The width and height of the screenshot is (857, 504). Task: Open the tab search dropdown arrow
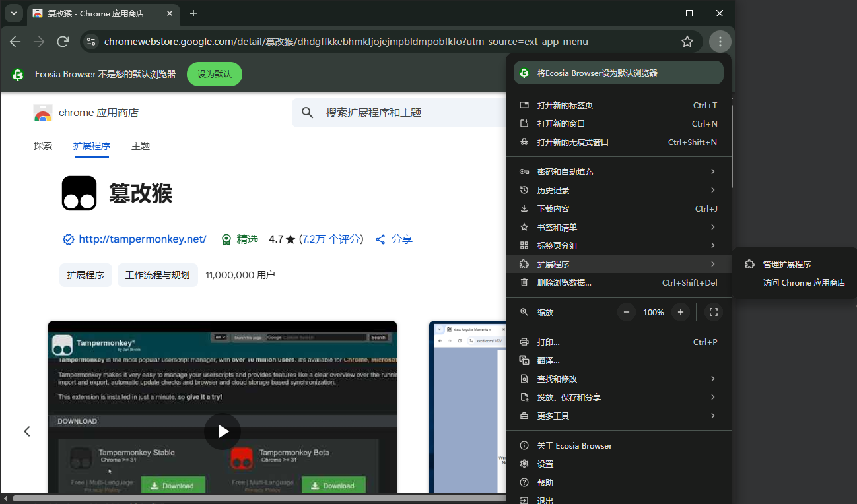click(x=13, y=13)
